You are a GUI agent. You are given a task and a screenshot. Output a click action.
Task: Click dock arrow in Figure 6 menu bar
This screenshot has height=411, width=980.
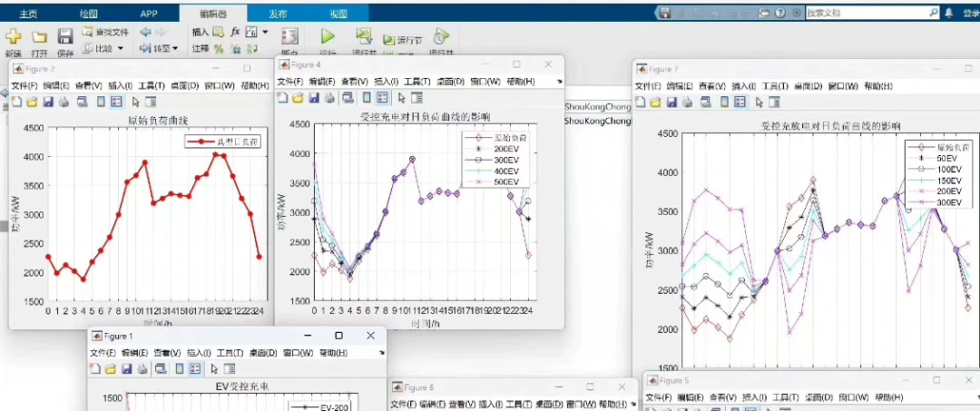[x=632, y=404]
